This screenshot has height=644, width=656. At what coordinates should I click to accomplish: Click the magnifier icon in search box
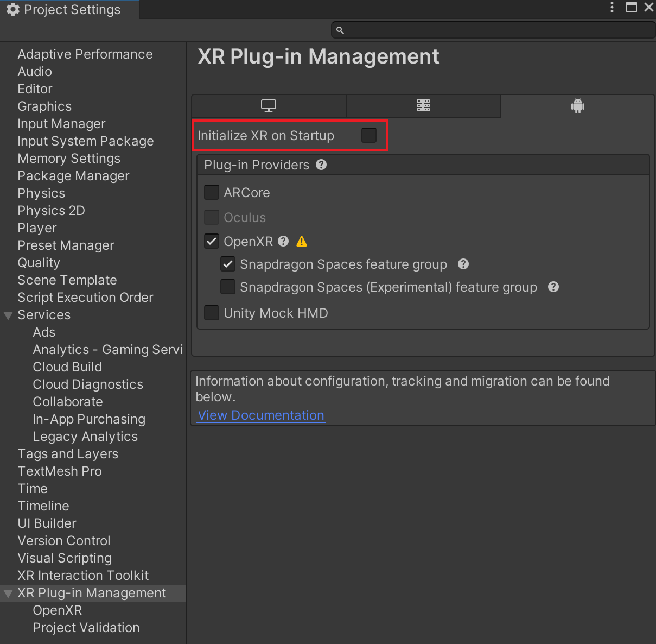(340, 30)
